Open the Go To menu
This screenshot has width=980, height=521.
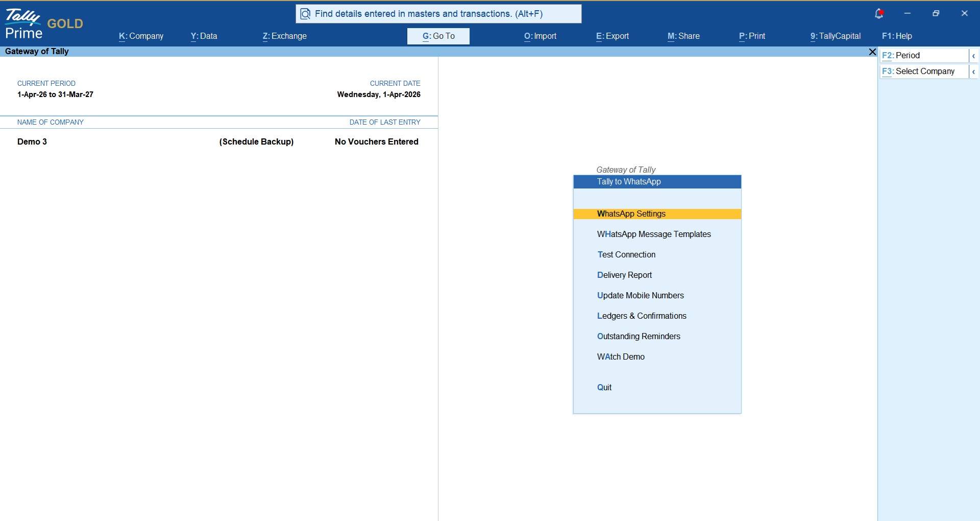point(438,36)
